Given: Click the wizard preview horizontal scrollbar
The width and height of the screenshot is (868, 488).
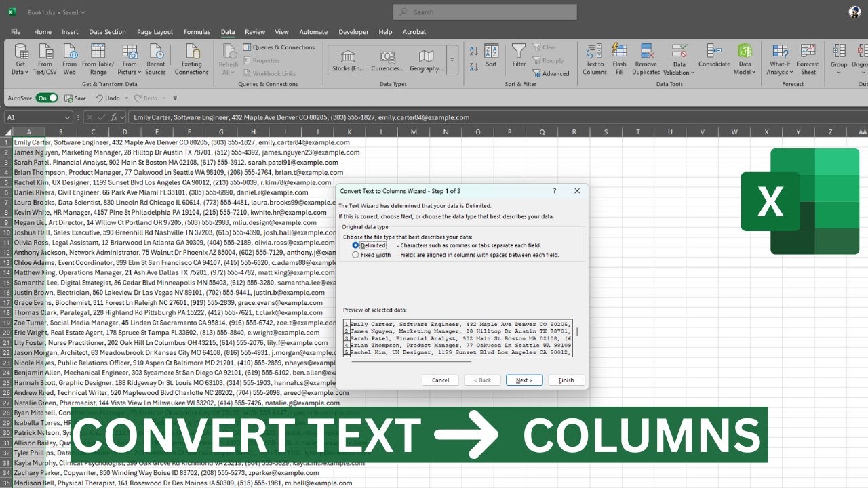Looking at the screenshot, I should coord(410,361).
